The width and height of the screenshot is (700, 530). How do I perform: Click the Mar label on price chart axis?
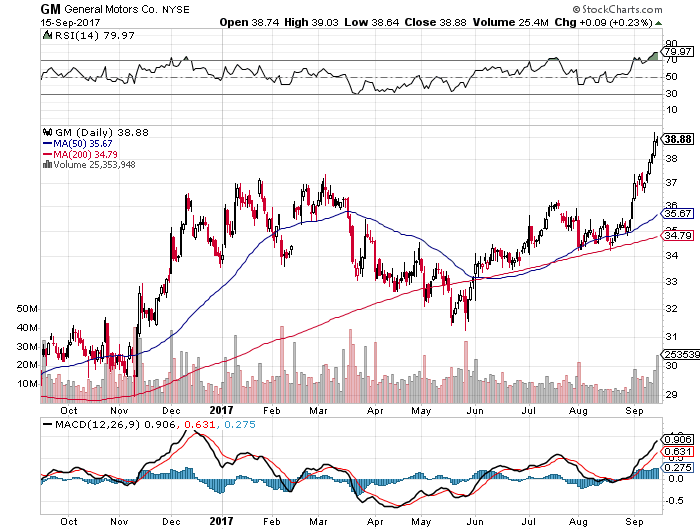[318, 410]
